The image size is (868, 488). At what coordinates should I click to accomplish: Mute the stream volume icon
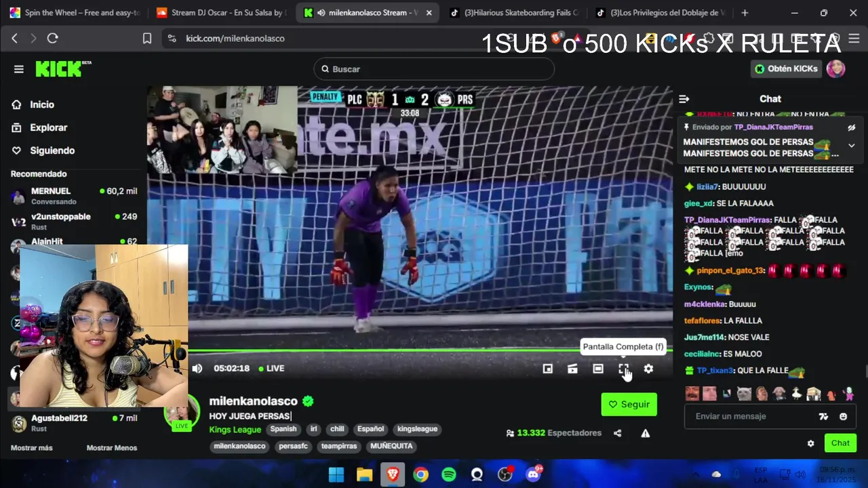tap(197, 369)
